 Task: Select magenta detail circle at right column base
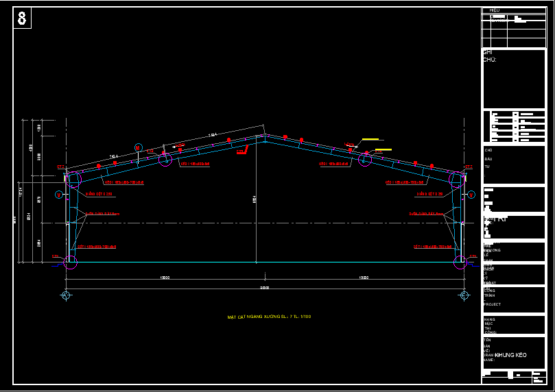[460, 262]
